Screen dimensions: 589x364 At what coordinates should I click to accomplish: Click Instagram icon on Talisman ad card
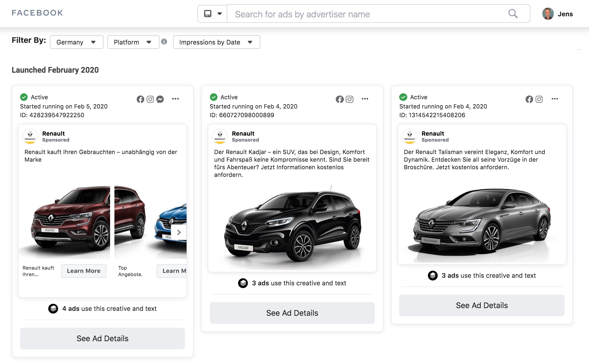pos(539,99)
